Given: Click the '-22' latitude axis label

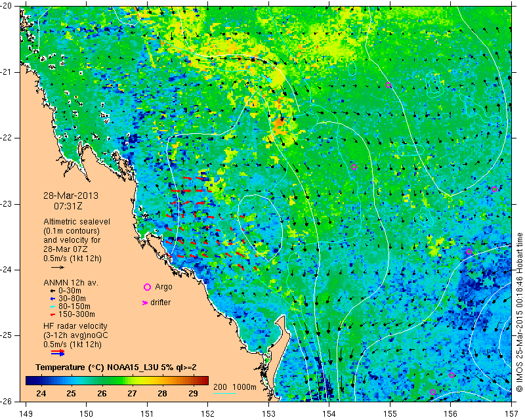Looking at the screenshot, I should pyautogui.click(x=7, y=138).
